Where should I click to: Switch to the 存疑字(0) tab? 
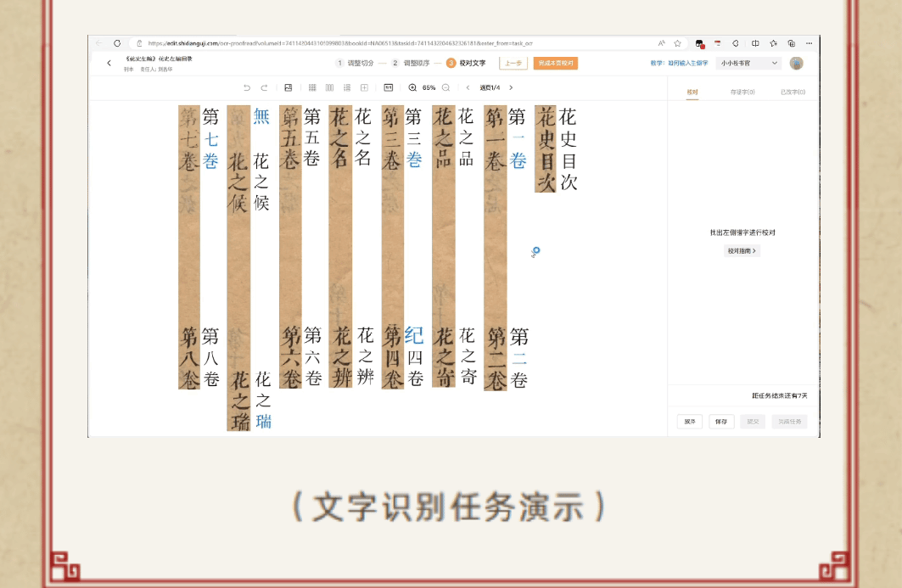point(742,92)
